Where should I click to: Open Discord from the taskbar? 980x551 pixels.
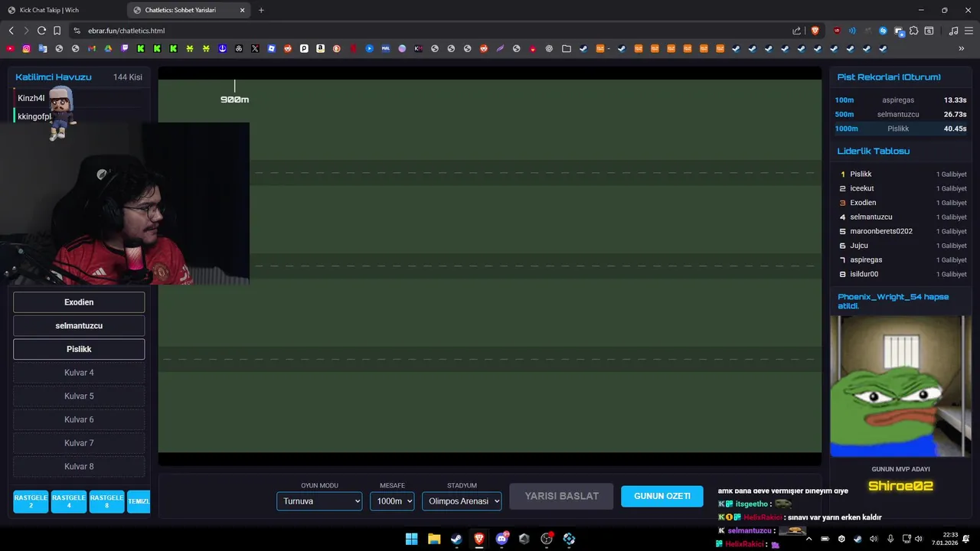tap(501, 539)
